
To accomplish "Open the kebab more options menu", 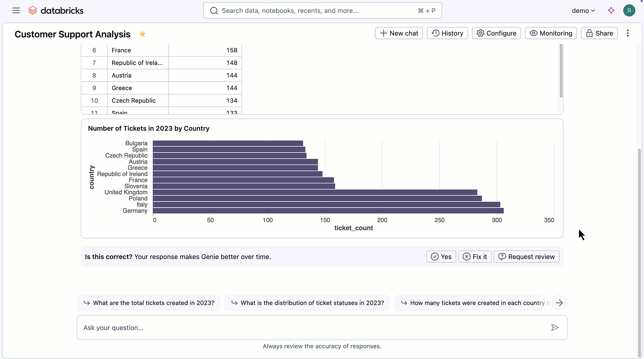I will pos(627,33).
